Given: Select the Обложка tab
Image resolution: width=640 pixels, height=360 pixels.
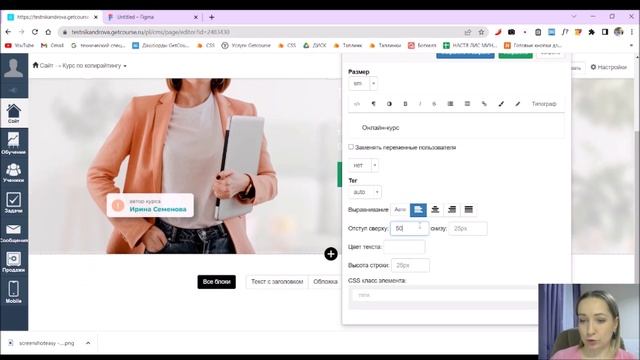Looking at the screenshot, I should [325, 282].
